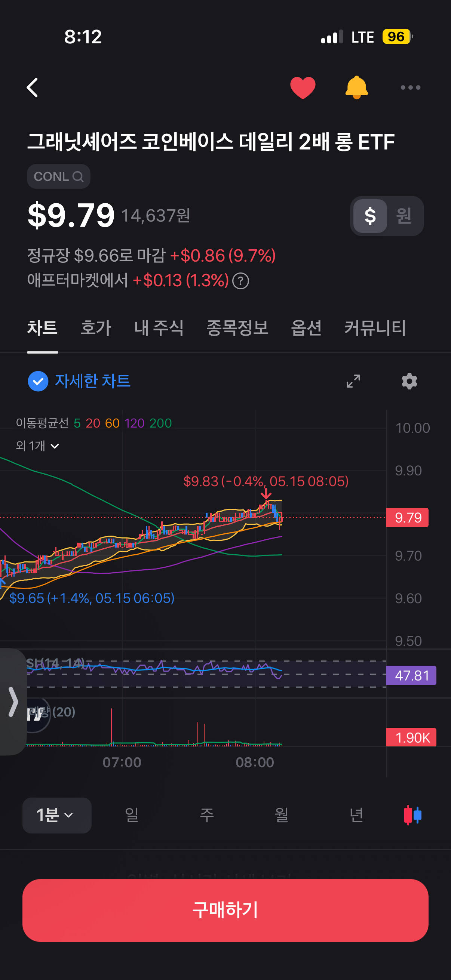Switch currency to dollar ($)
Screen dimensions: 451x980
pyautogui.click(x=370, y=216)
